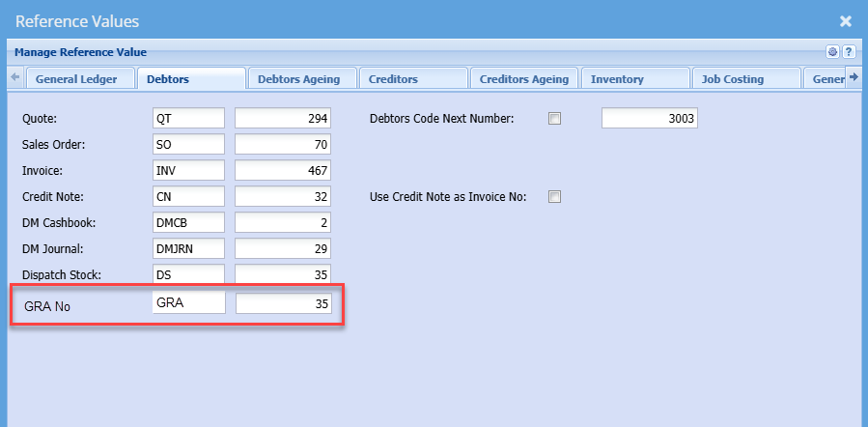The image size is (868, 427).
Task: Open the Debtors Ageing tab
Action: tap(301, 79)
